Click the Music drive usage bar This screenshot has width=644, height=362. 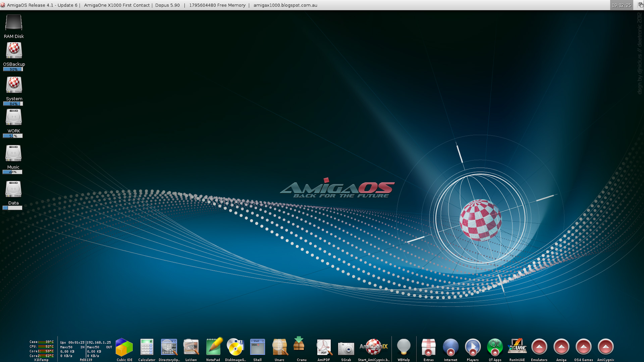(x=12, y=172)
